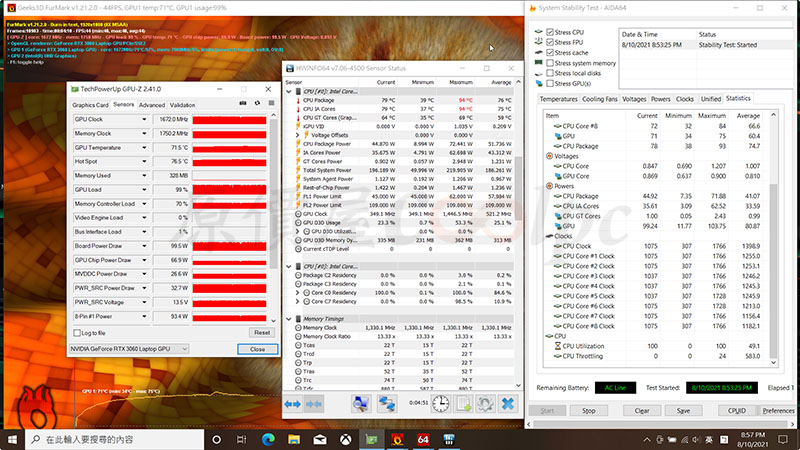Uncheck Stress cache in AIDA64

550,53
